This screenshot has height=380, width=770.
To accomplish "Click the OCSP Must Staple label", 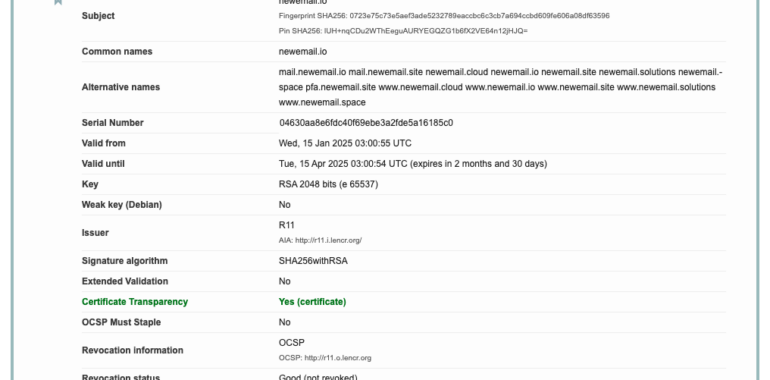I will point(121,323).
